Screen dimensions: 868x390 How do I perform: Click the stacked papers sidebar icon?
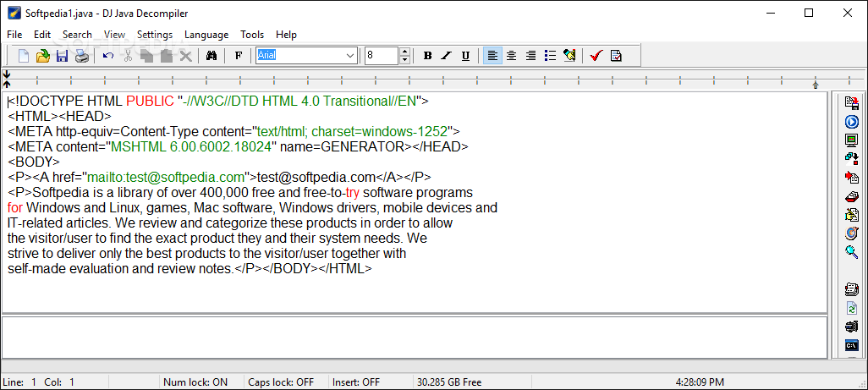pyautogui.click(x=852, y=289)
